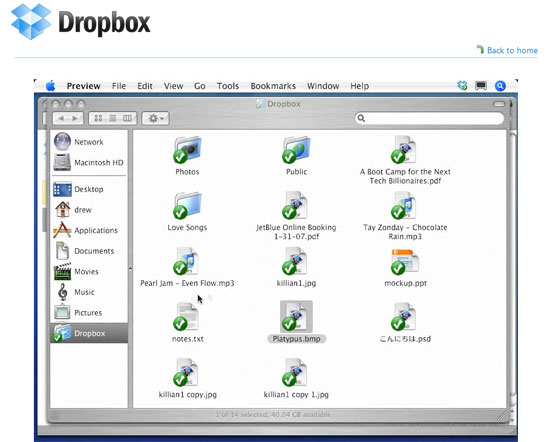This screenshot has height=442, width=550.
Task: Select the Pearl Jam Even Flow mp3 icon
Action: (186, 261)
